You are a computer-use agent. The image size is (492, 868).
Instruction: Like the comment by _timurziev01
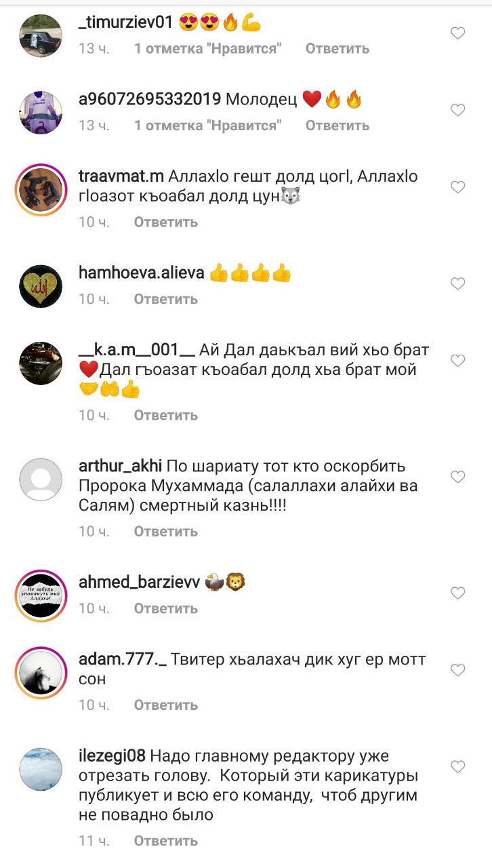[x=458, y=33]
